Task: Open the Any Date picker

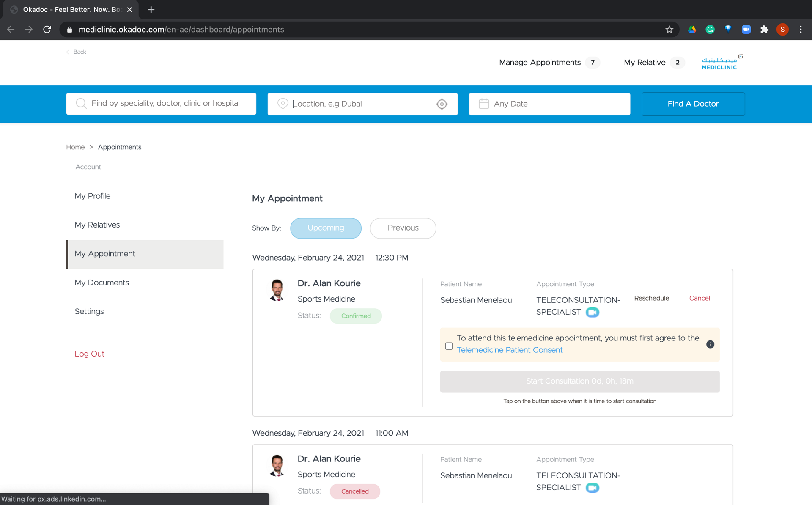Action: pyautogui.click(x=549, y=104)
